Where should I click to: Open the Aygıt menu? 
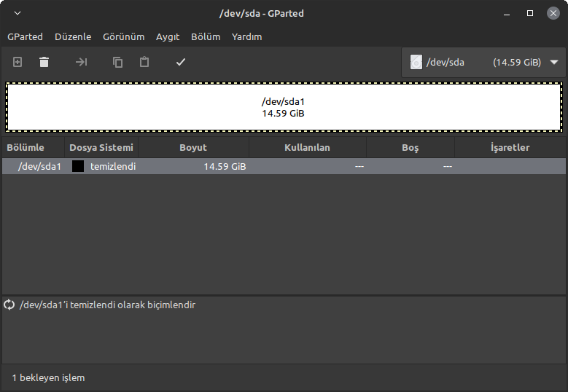[x=168, y=37]
